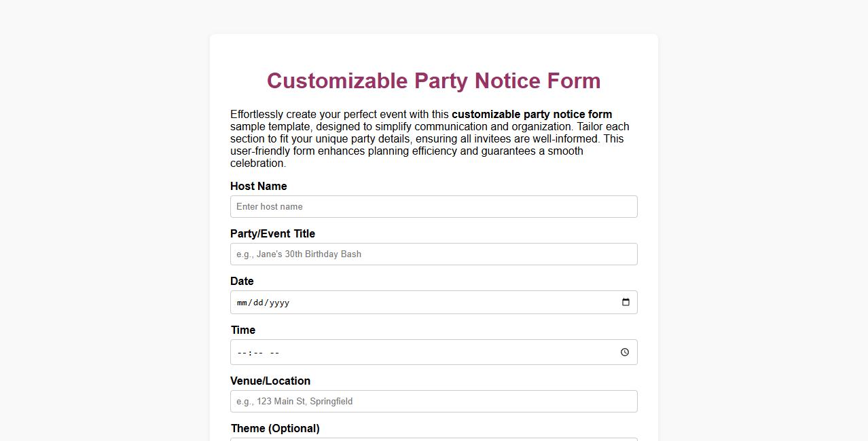Click the bold customizable party notice form text
868x441 pixels.
click(532, 114)
